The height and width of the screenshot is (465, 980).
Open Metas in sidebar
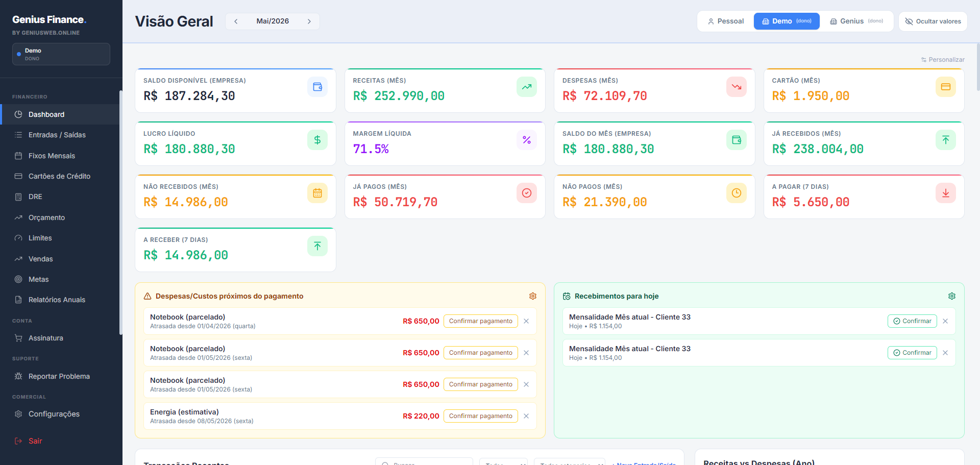click(60, 279)
